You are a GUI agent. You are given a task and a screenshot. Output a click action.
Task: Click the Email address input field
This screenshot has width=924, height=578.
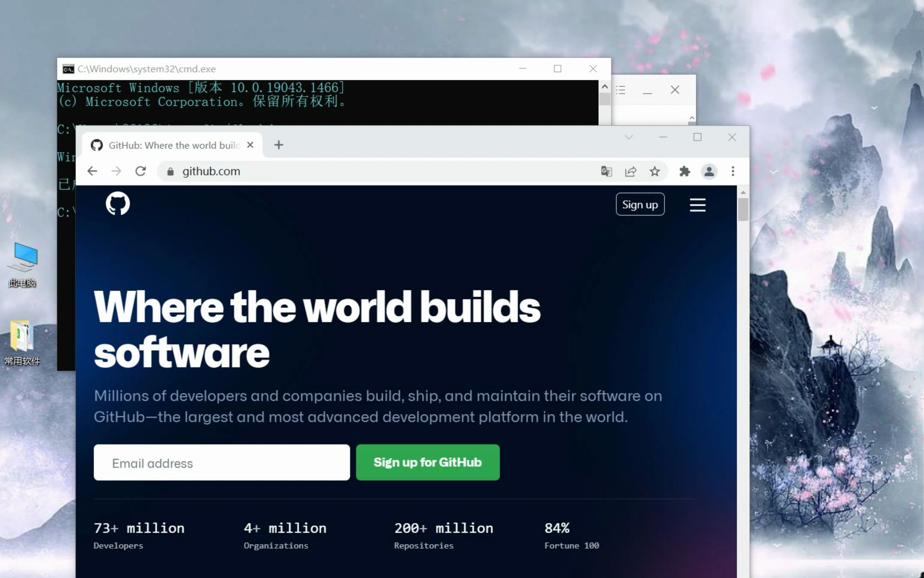221,462
